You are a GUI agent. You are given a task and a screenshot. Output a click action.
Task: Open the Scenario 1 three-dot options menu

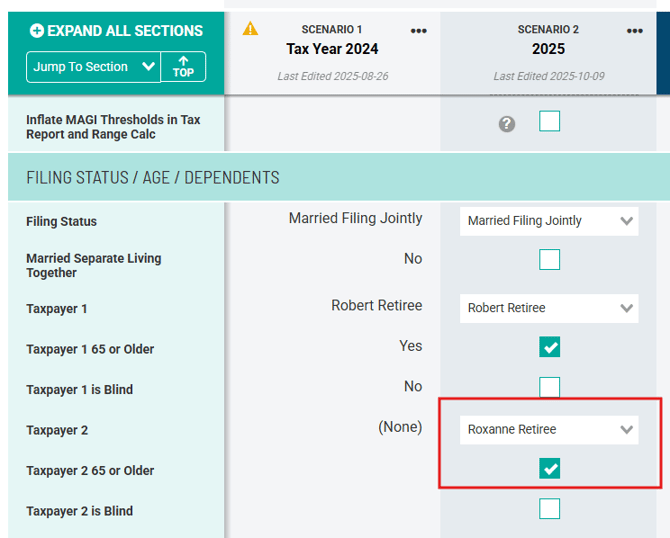(x=419, y=31)
